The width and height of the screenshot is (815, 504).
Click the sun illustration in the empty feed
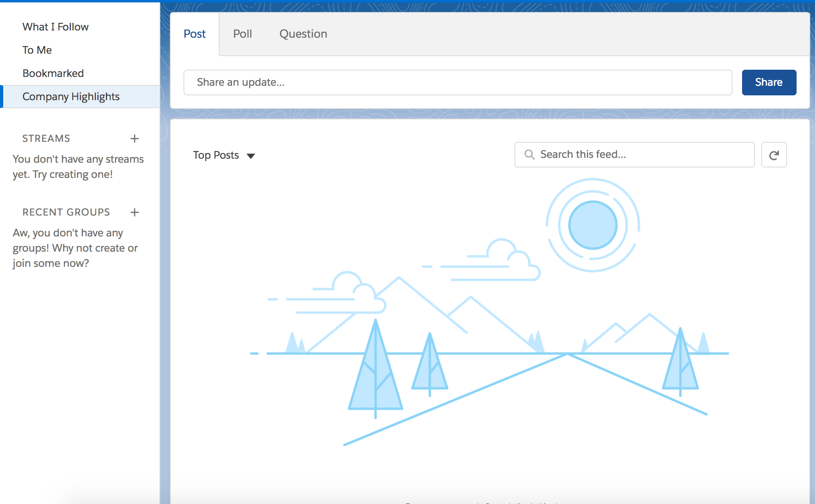click(592, 225)
